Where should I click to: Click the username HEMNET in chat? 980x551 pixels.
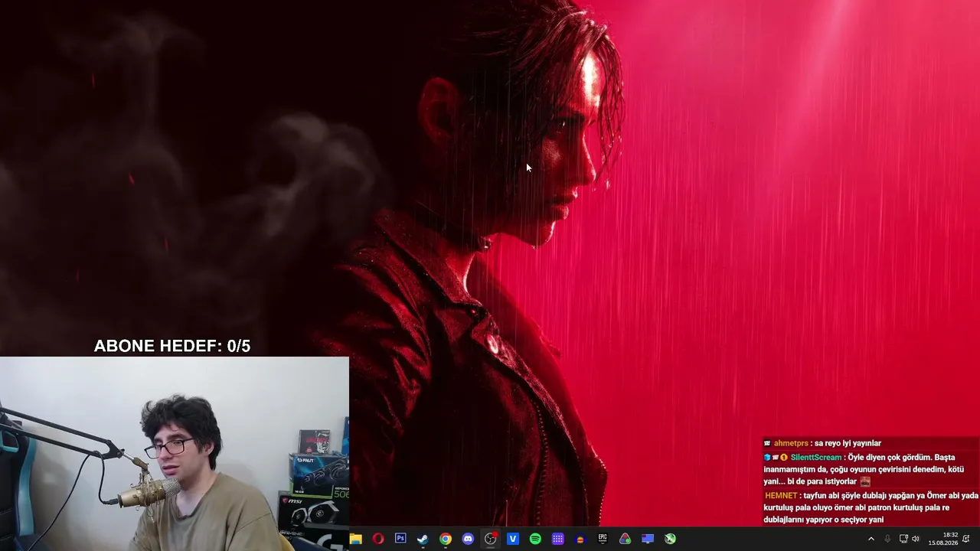[781, 495]
